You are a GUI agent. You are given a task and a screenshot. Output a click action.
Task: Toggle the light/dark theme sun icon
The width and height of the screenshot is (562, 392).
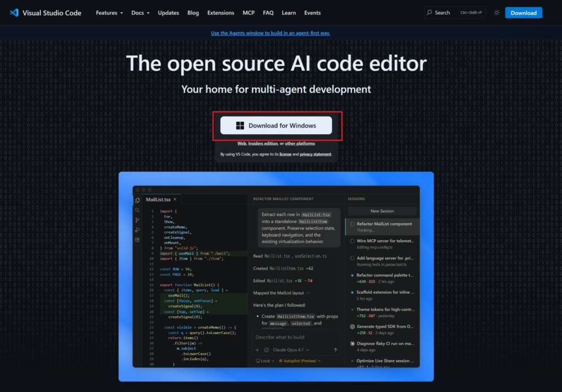point(496,13)
